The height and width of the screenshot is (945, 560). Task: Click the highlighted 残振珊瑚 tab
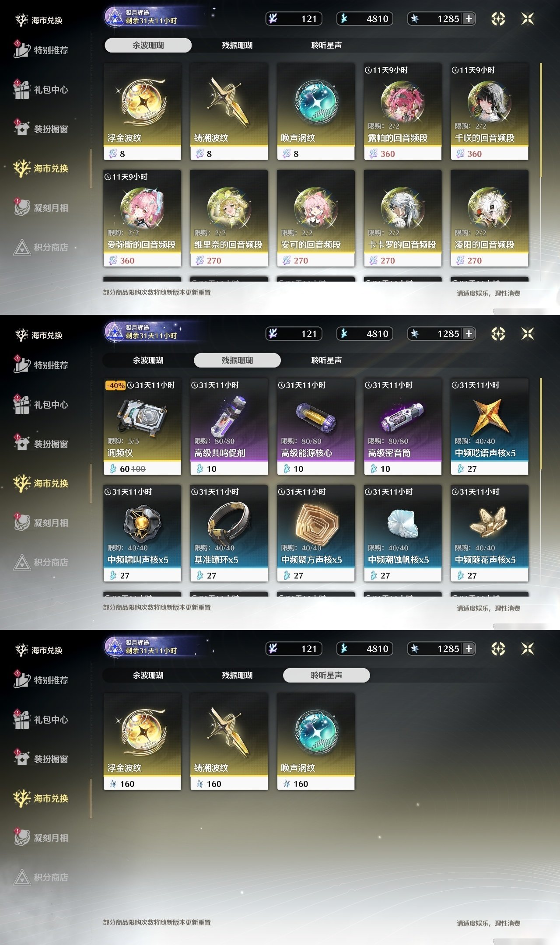pyautogui.click(x=237, y=360)
